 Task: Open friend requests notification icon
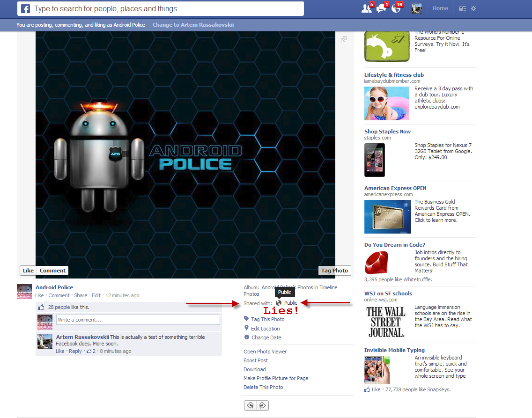click(x=367, y=8)
